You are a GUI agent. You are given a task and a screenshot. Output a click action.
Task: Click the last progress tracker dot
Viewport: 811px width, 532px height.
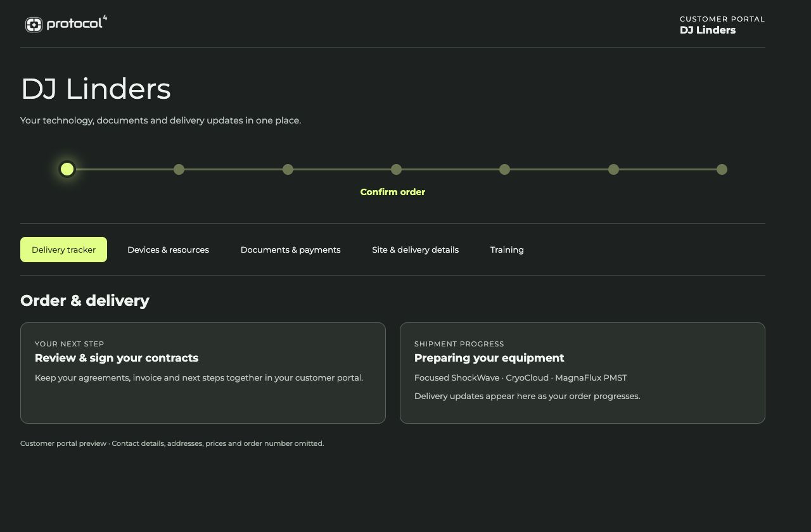(722, 169)
